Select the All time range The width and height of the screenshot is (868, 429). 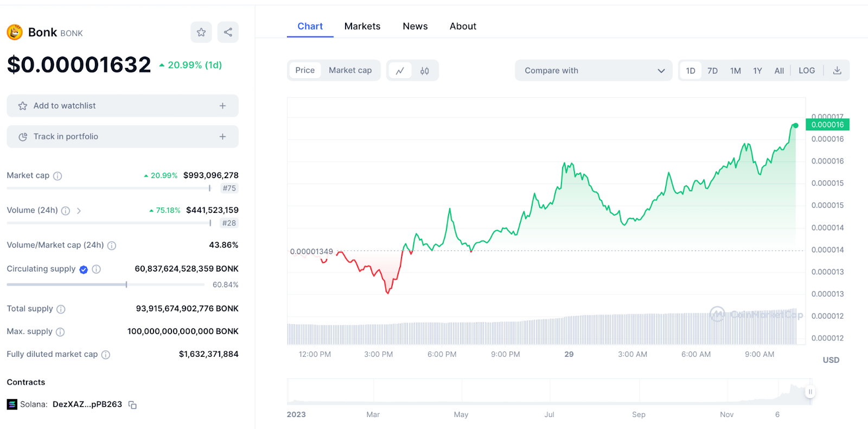click(779, 71)
